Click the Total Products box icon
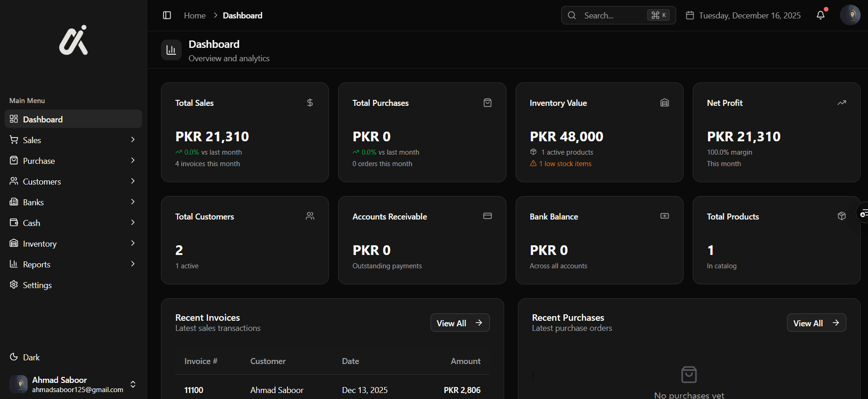 (x=842, y=216)
